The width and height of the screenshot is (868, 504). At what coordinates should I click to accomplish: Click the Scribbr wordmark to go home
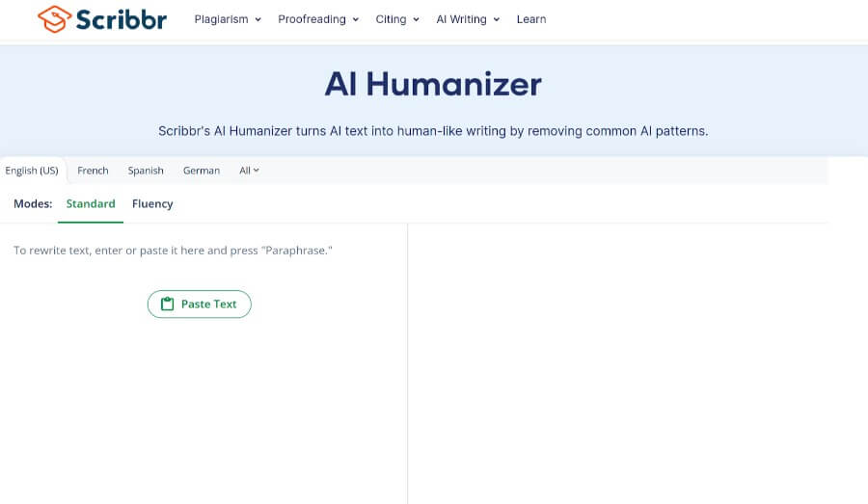coord(121,19)
